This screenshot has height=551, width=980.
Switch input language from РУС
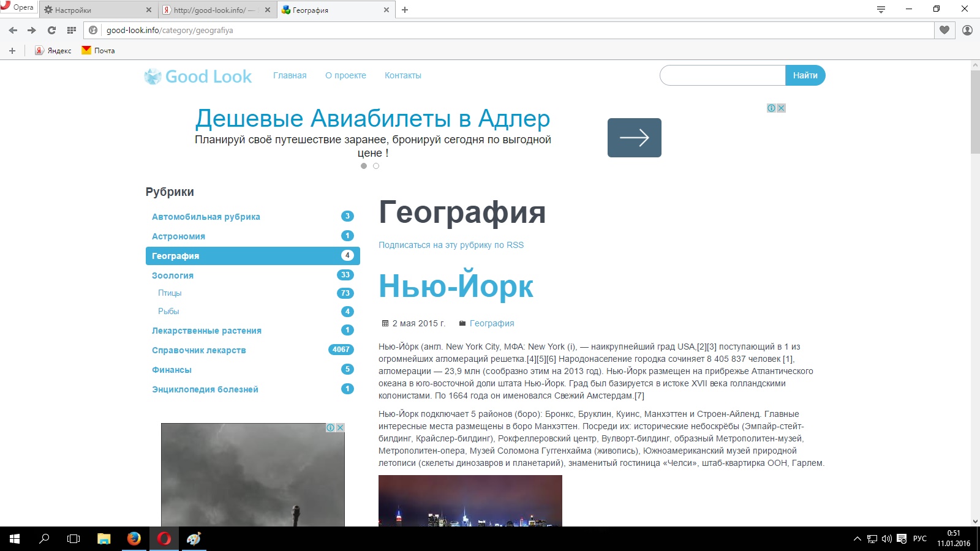tap(920, 539)
